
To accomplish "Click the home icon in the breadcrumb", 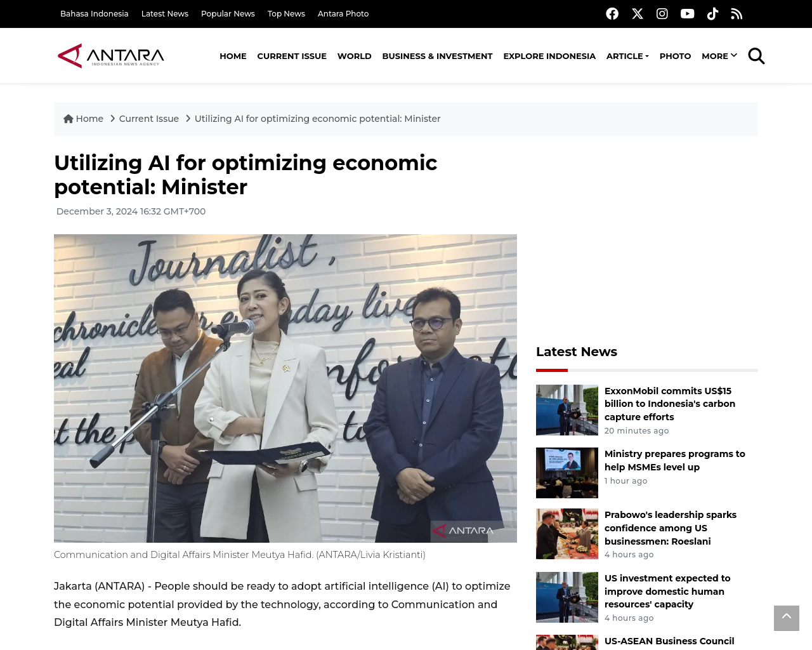I will point(69,119).
